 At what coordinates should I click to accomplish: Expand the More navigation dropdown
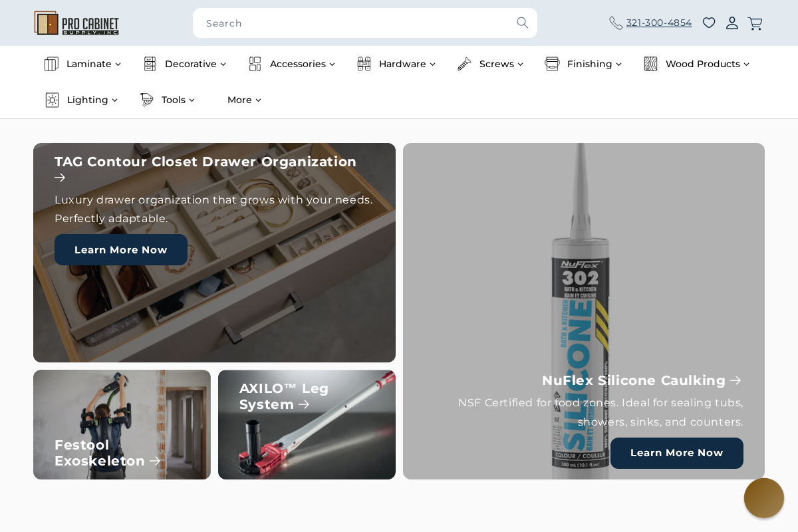[243, 100]
